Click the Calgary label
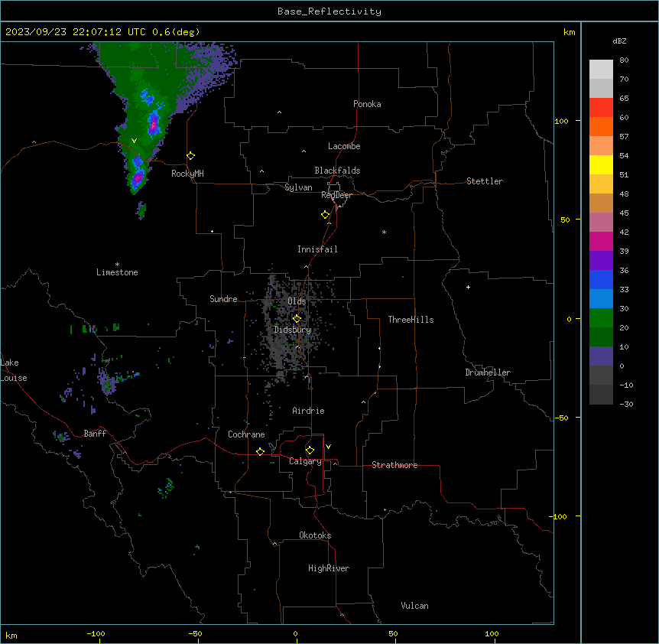Screen dimensions: 659x644 [x=305, y=461]
